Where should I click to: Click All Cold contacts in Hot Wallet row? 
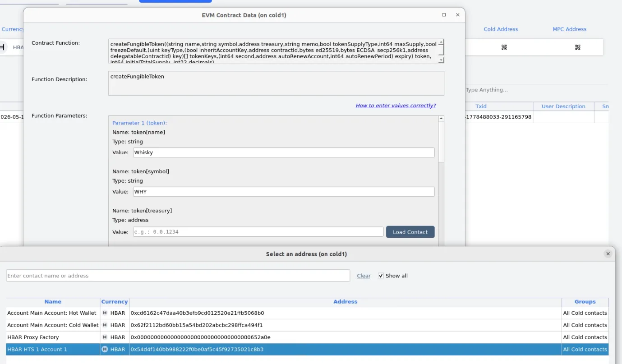(585, 313)
